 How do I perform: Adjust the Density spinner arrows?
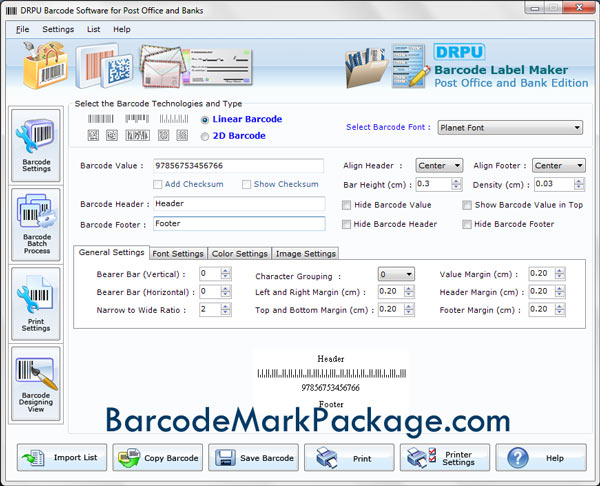pyautogui.click(x=579, y=184)
